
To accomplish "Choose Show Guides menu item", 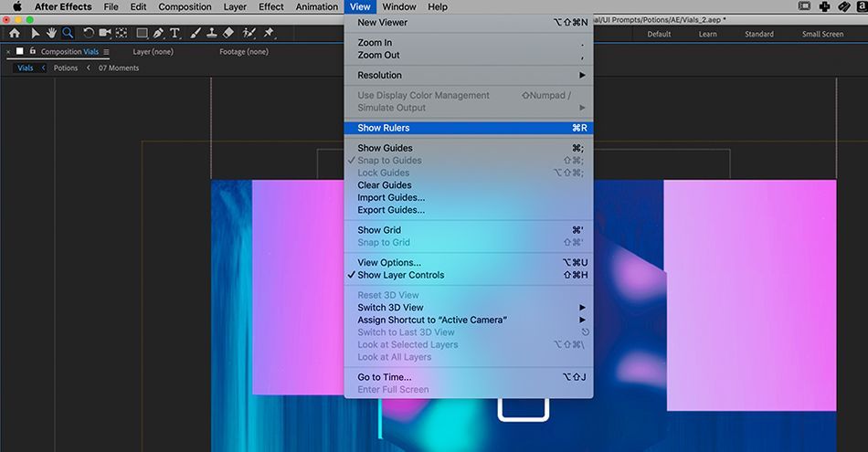I will (469, 148).
